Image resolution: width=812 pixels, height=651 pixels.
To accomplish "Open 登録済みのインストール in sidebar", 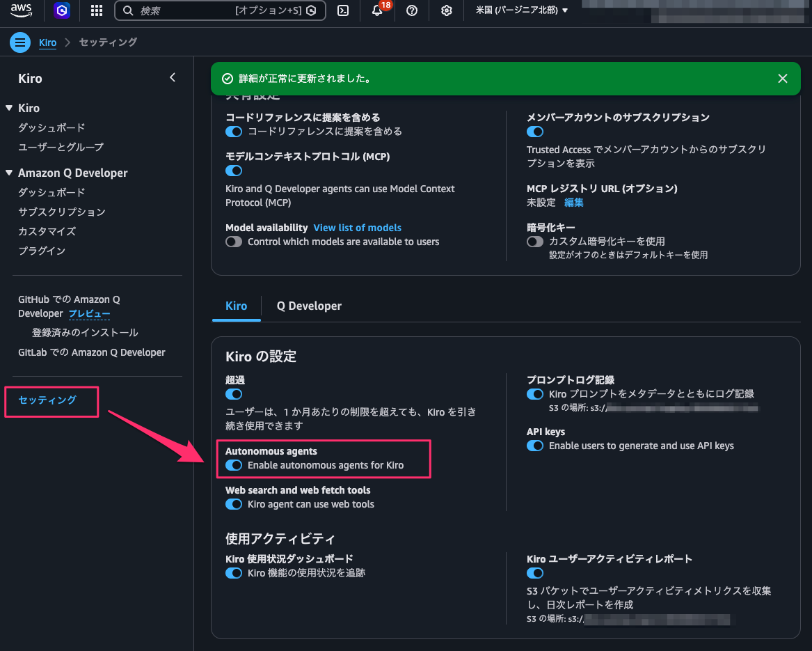I will tap(85, 332).
